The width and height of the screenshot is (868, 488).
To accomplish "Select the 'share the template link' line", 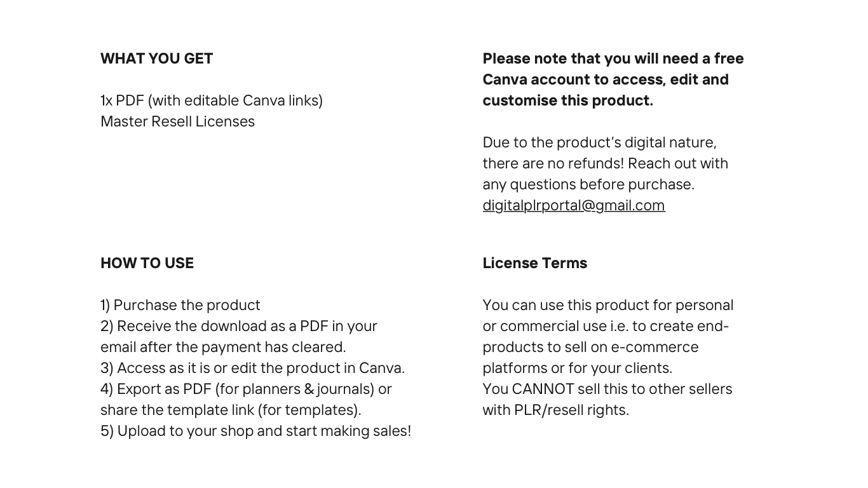I will [231, 410].
